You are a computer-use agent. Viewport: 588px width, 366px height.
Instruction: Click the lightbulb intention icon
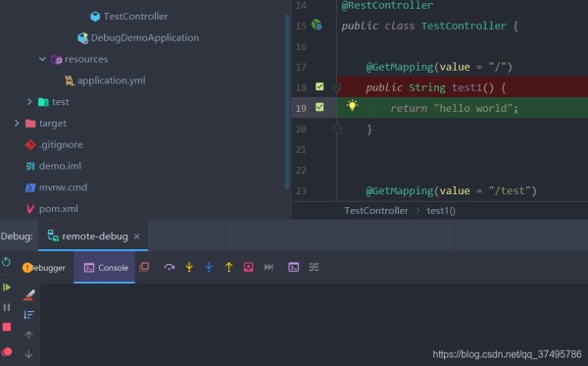pyautogui.click(x=352, y=106)
